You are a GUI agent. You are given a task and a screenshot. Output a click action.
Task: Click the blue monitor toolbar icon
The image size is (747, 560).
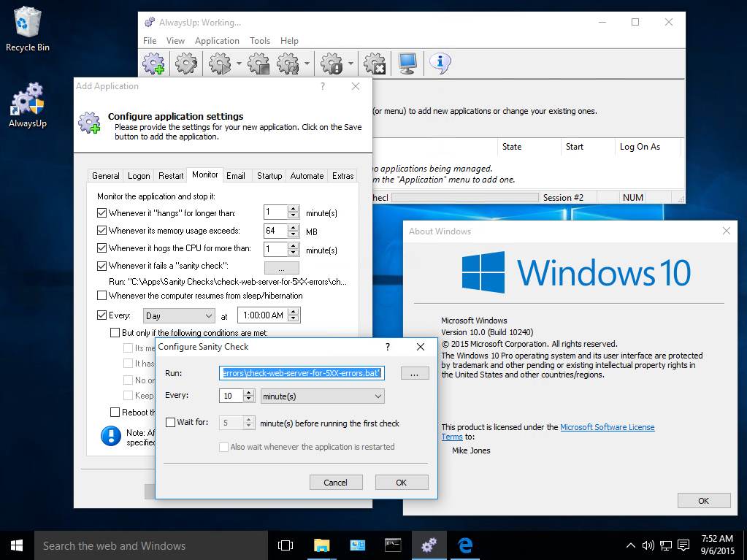coord(407,64)
